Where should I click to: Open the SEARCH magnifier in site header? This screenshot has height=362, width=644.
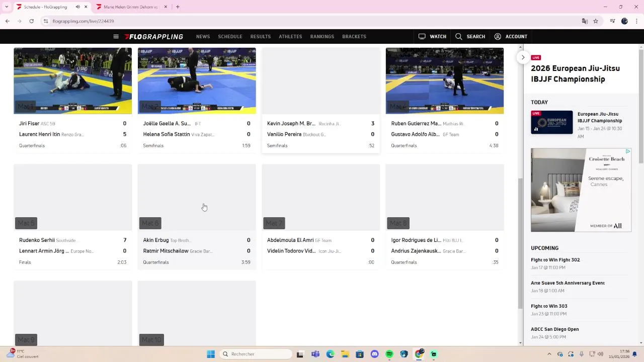(470, 37)
